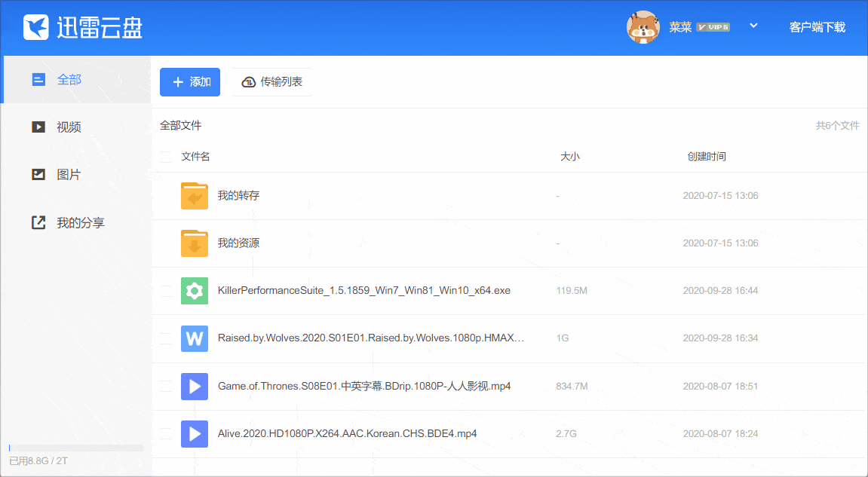This screenshot has height=477, width=868.
Task: Click the green exe file icon
Action: [195, 291]
